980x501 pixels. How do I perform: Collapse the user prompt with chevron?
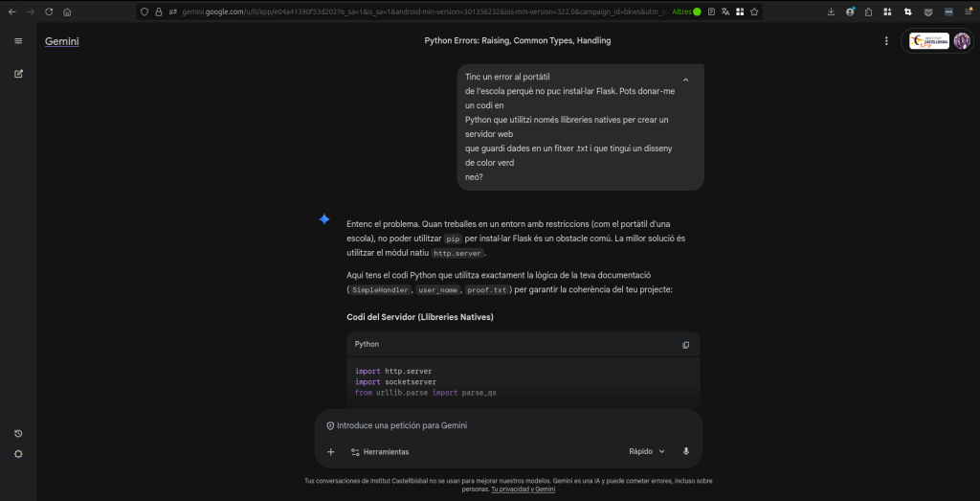pos(685,80)
